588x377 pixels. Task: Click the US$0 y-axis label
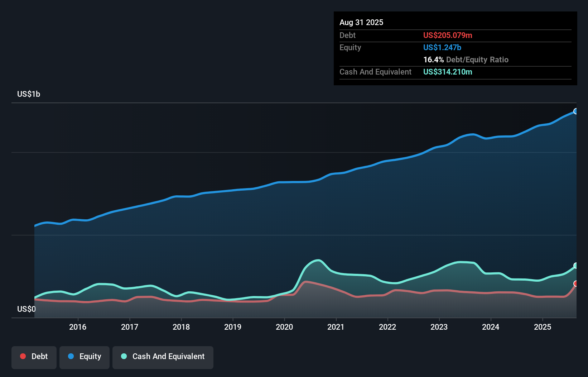pos(26,309)
